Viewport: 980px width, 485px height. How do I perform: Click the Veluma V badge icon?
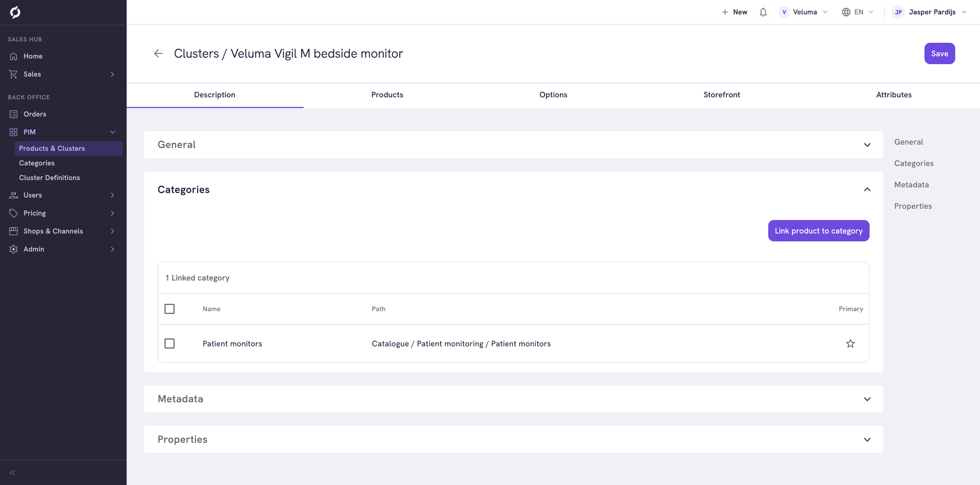coord(784,12)
